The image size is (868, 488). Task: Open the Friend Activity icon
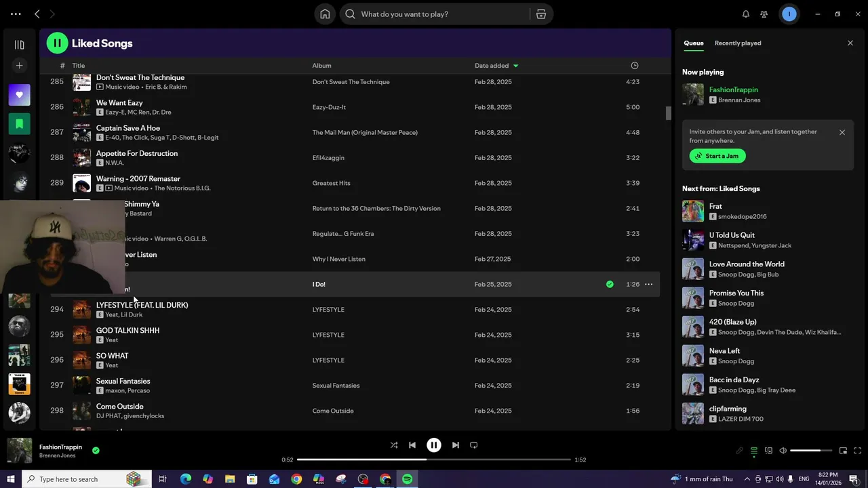tap(764, 14)
